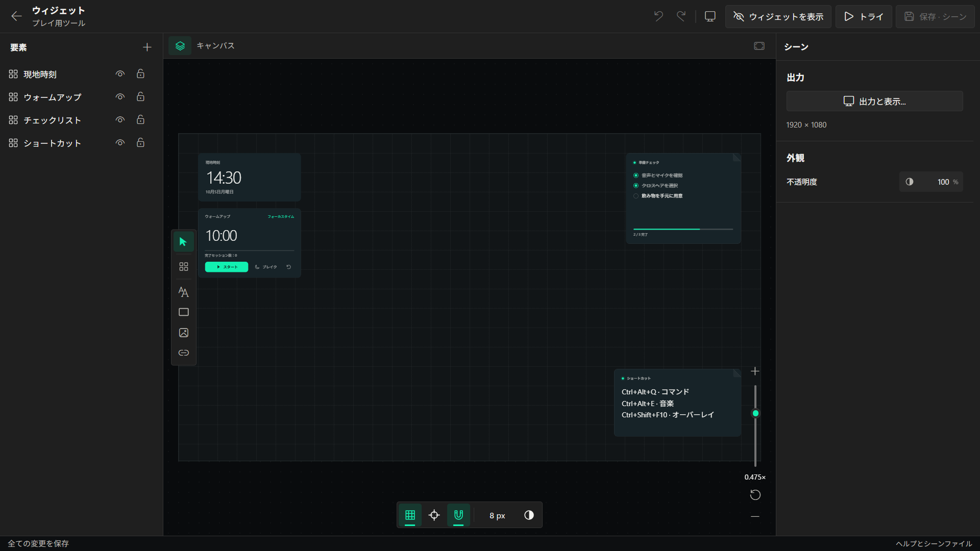Hide the 現地時刻 element
Screen dimensions: 980x551
coord(120,74)
